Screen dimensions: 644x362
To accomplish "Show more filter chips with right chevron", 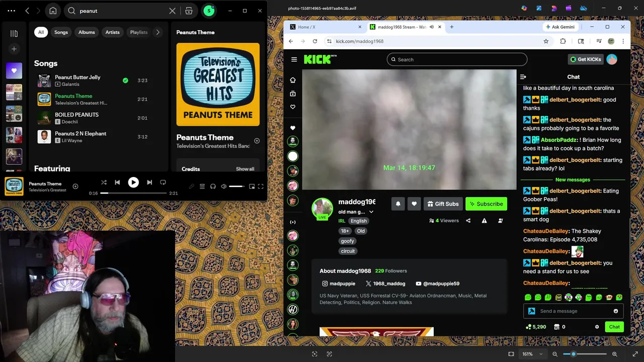I will tap(157, 32).
